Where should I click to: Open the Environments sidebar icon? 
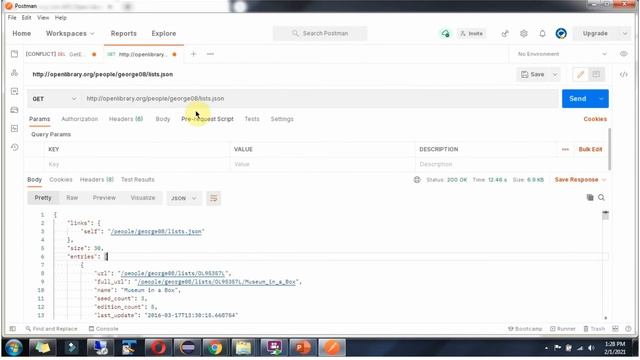point(15,91)
